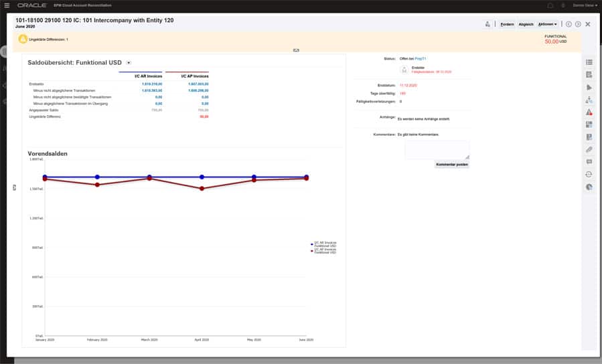Screen dimensions: 602x364
Task: Collapse the warning banner with the center handle
Action: (x=296, y=50)
